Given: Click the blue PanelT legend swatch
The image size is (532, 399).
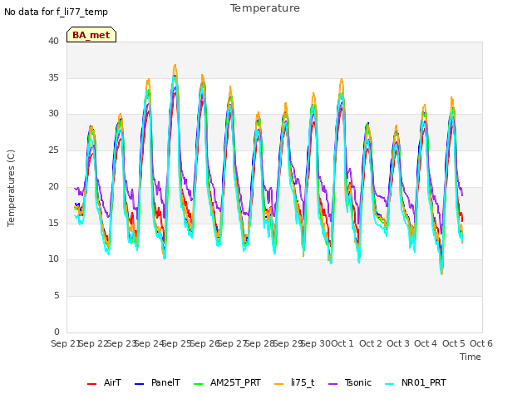Looking at the screenshot, I should [x=139, y=384].
